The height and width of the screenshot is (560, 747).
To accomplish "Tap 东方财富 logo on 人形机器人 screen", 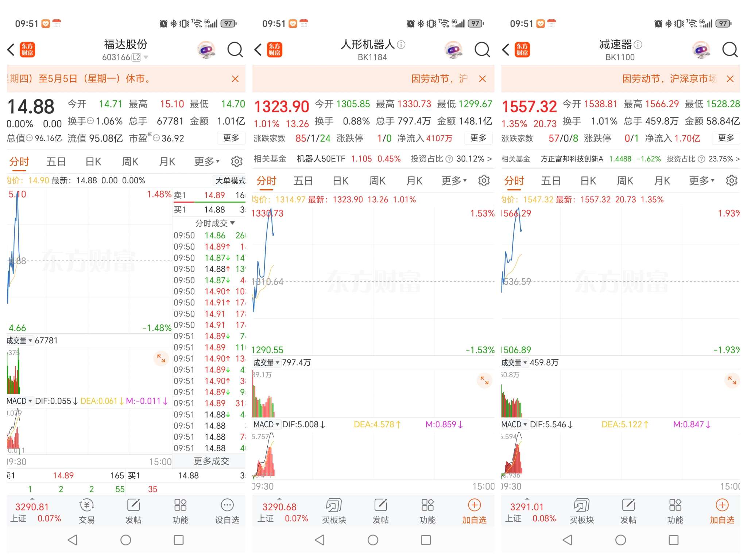I will coord(275,50).
